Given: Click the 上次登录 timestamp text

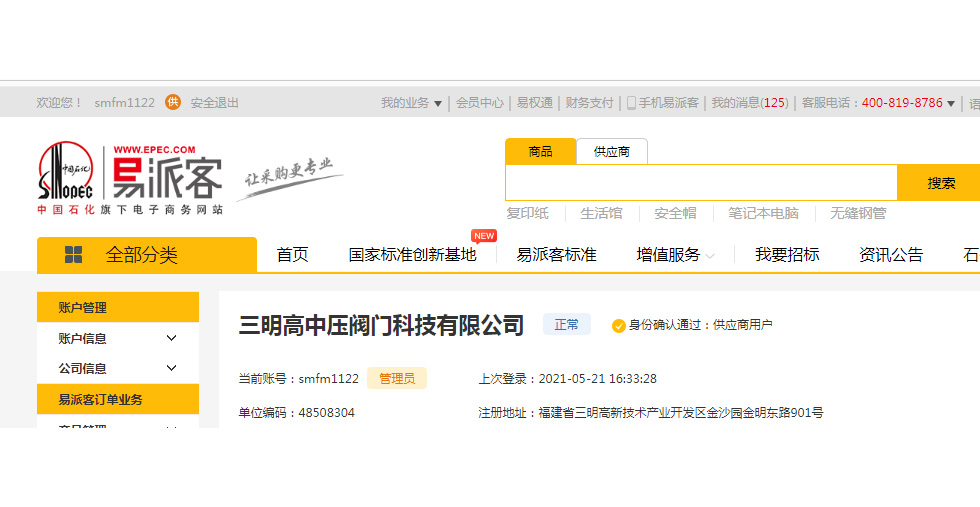Looking at the screenshot, I should pyautogui.click(x=568, y=378).
